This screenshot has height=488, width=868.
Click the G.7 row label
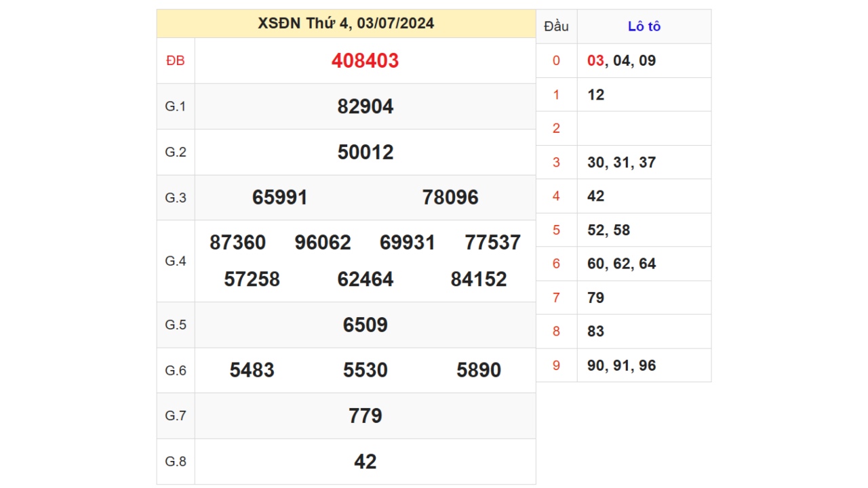click(x=176, y=415)
